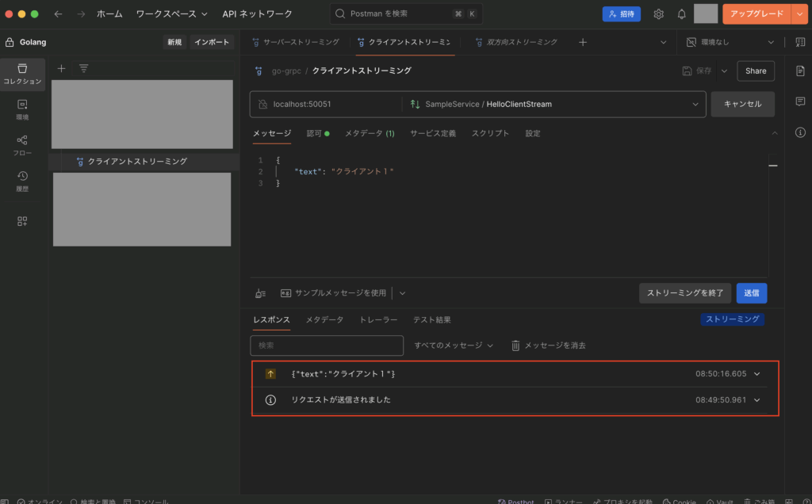Image resolution: width=812 pixels, height=504 pixels.
Task: Click the ホーム menu item
Action: coord(109,14)
